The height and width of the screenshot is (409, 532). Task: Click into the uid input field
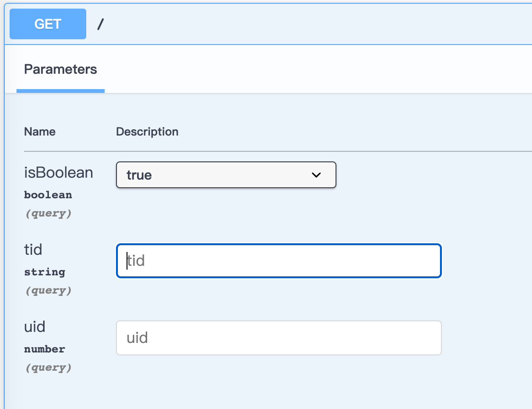tap(278, 338)
